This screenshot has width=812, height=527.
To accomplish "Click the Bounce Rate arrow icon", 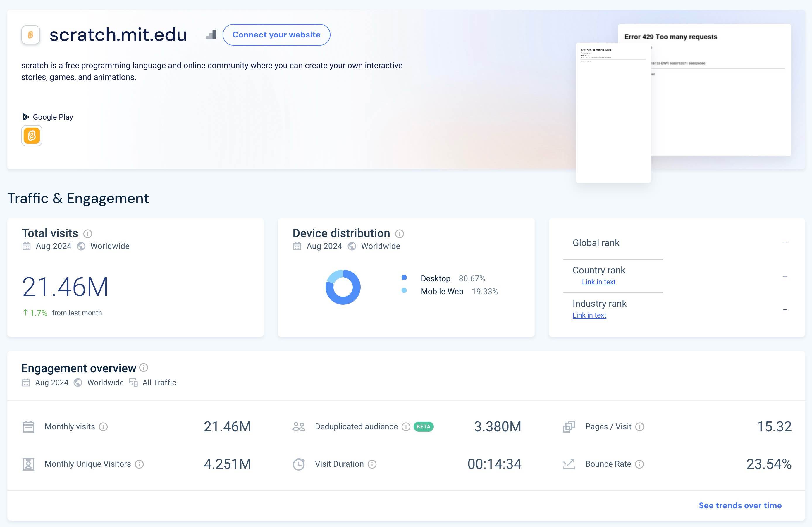I will 569,464.
